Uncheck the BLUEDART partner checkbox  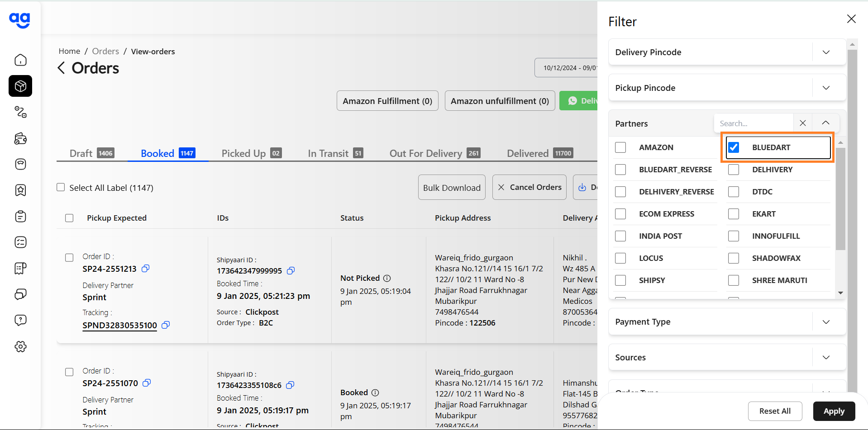coord(734,147)
